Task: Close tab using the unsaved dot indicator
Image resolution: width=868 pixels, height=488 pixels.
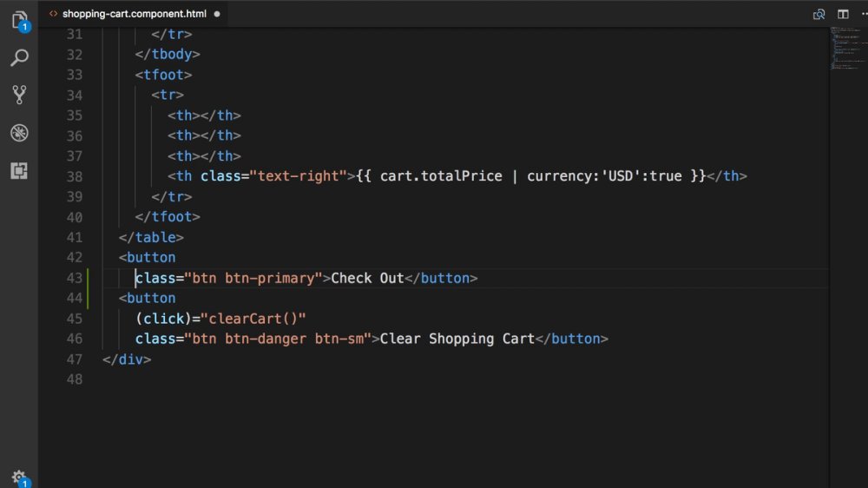Action: 217,14
